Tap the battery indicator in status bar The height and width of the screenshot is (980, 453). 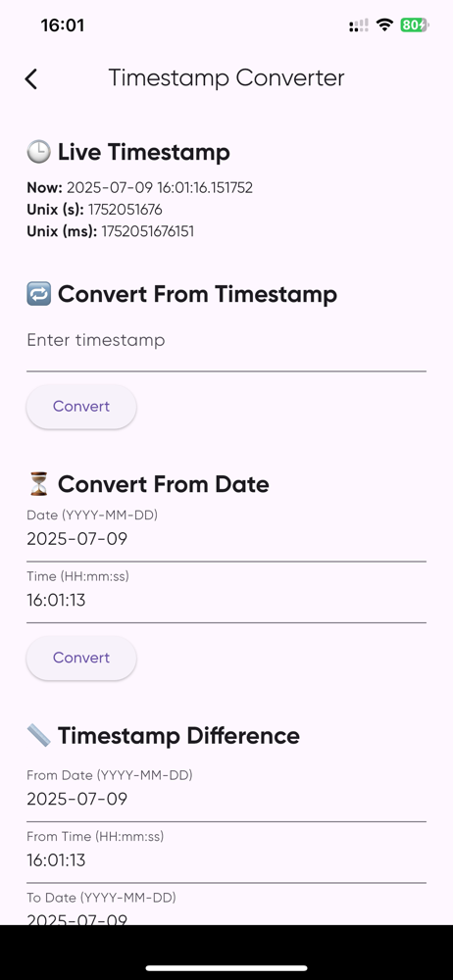[x=414, y=25]
